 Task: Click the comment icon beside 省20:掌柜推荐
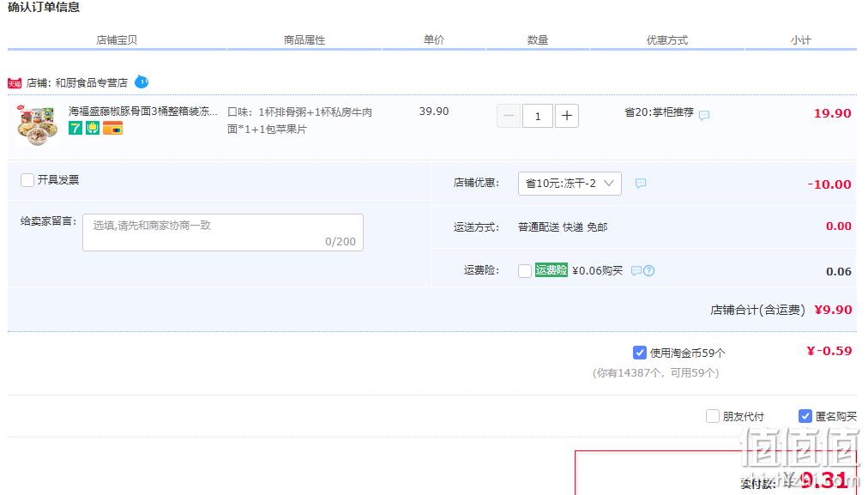click(x=704, y=115)
